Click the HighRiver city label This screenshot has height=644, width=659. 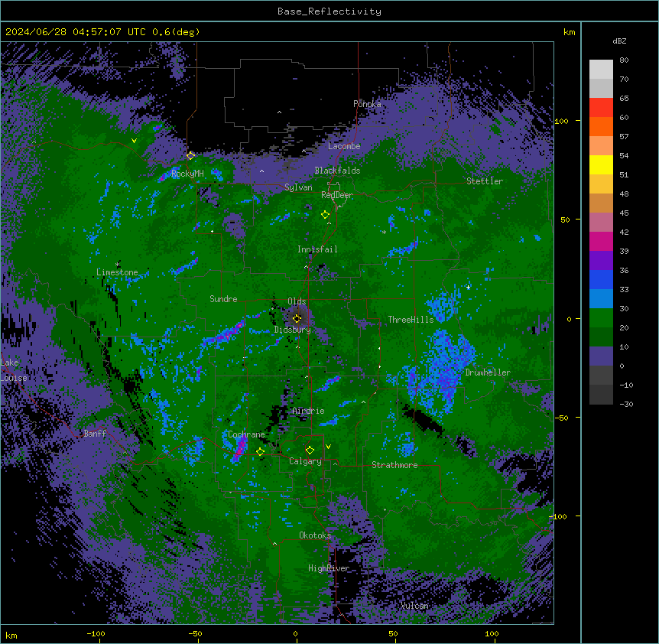click(329, 568)
